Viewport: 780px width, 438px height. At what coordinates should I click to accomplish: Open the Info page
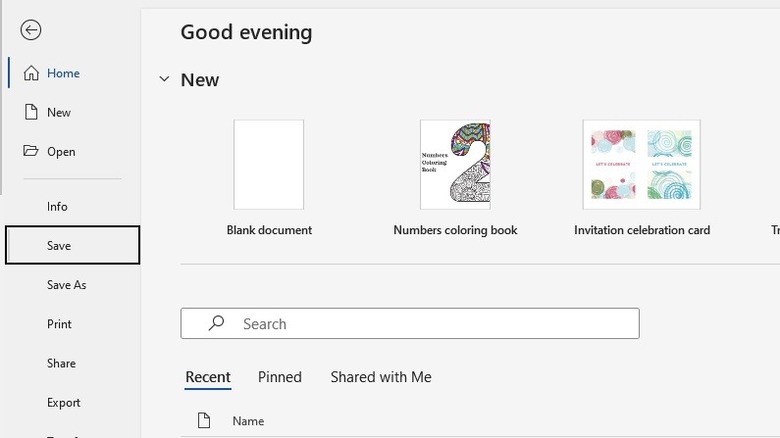(x=57, y=206)
